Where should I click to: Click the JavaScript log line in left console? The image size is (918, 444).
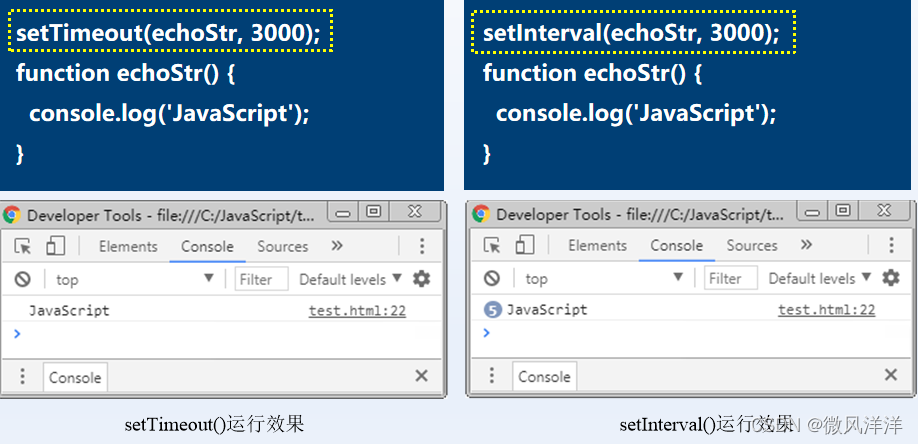pos(69,311)
